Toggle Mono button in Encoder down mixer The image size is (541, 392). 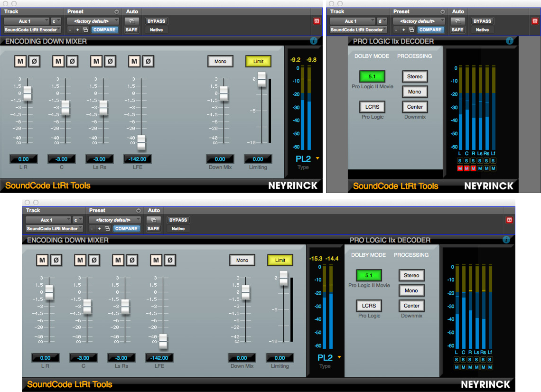[x=221, y=61]
